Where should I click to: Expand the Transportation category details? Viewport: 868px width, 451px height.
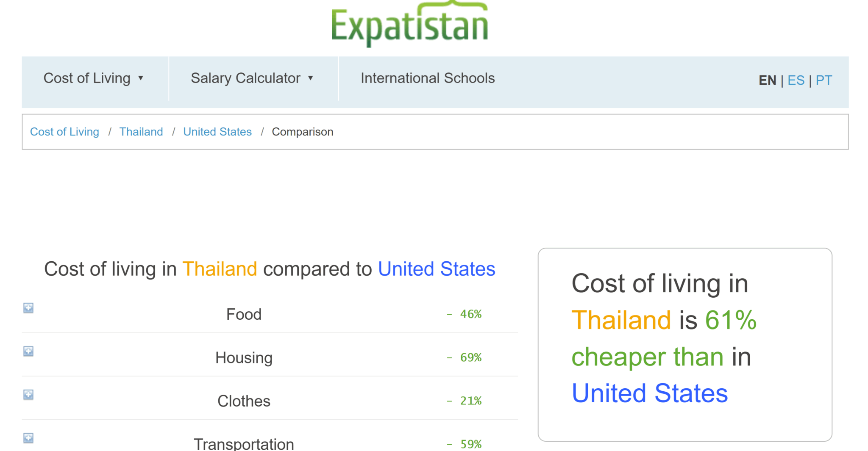pyautogui.click(x=28, y=439)
